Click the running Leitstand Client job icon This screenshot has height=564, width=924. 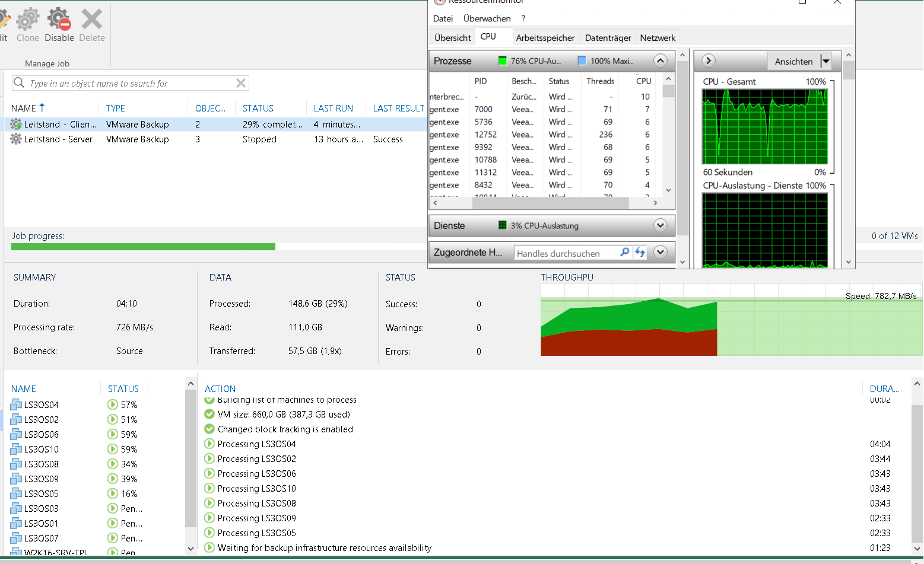tap(16, 125)
